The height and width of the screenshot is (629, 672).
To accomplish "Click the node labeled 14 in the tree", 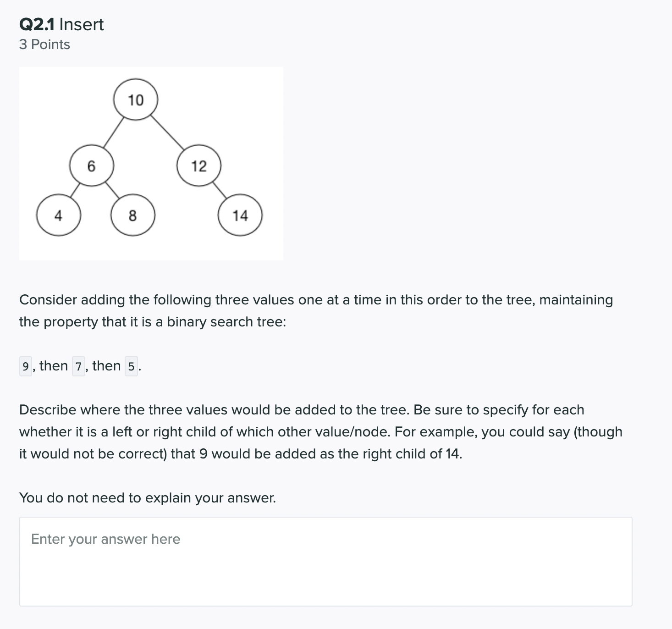I will tap(240, 215).
